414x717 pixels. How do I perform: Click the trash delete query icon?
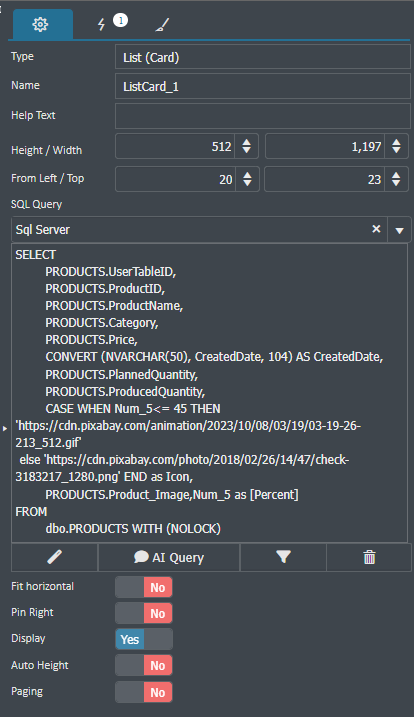coord(369,557)
